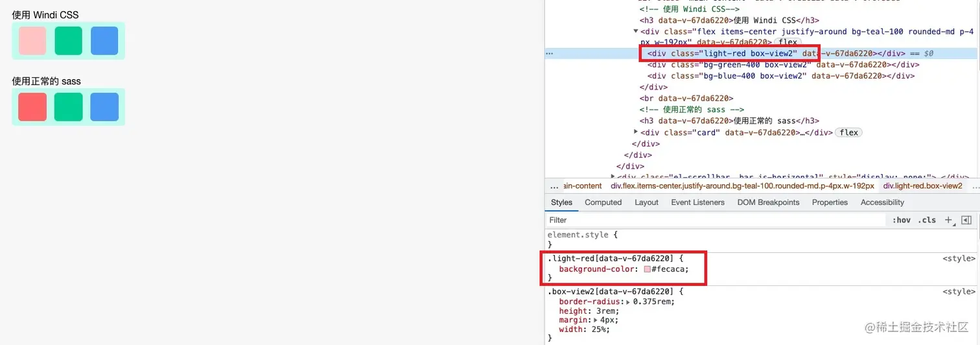Click the flex badge after the justify-around div
Screen dimensions: 980x345
[788, 42]
